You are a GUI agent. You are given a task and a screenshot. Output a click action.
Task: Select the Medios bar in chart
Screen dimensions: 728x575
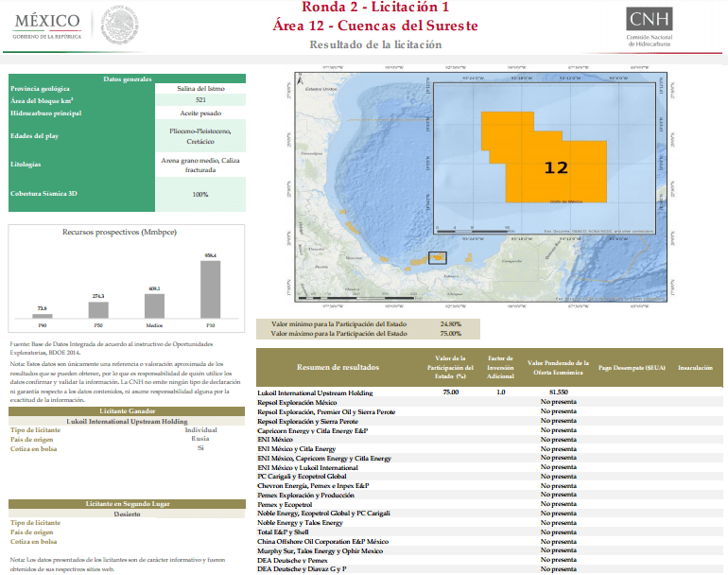(154, 306)
